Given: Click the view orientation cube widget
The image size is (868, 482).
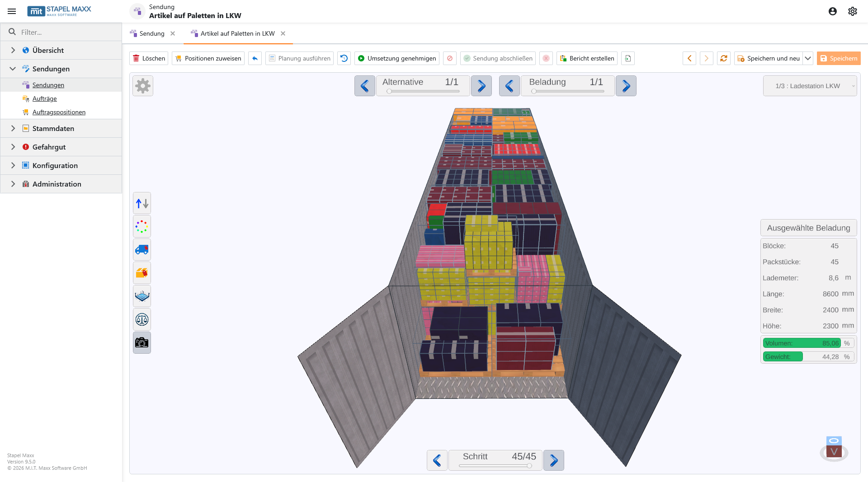Looking at the screenshot, I should pos(834,449).
